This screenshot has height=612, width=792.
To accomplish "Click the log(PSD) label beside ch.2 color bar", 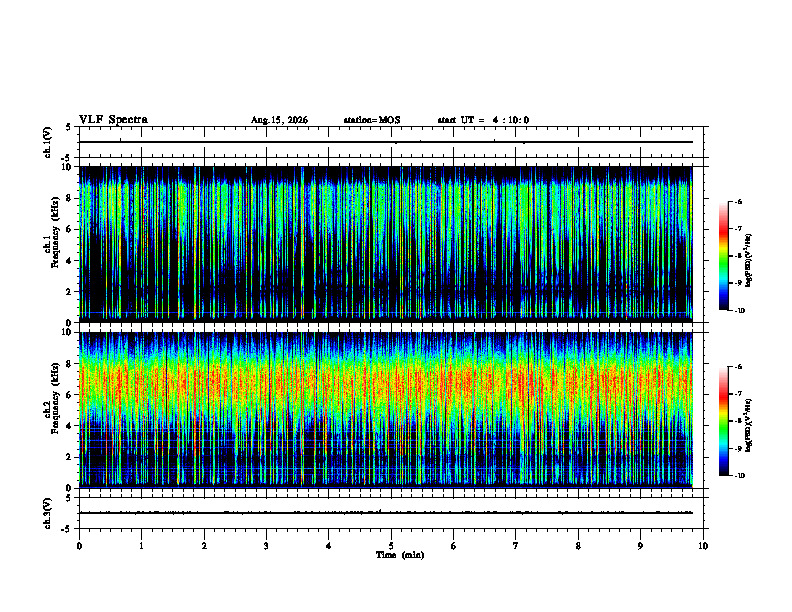I will pos(748,426).
